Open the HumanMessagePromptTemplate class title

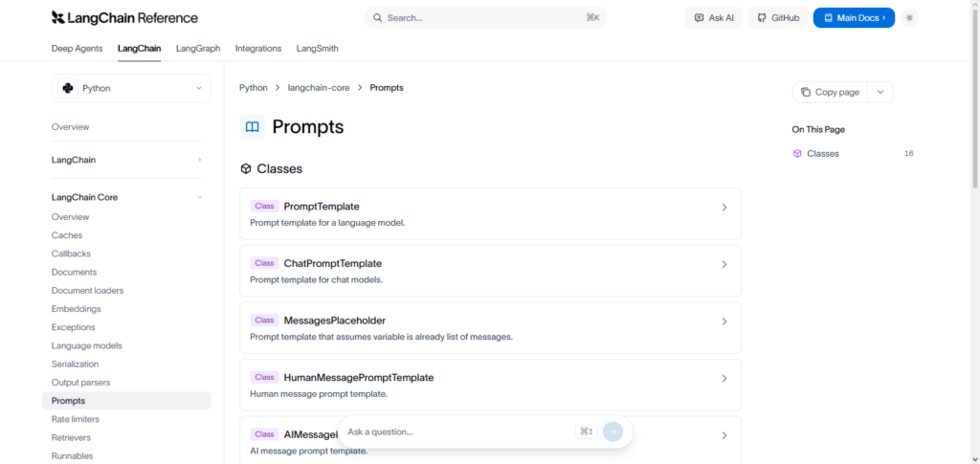pyautogui.click(x=359, y=378)
